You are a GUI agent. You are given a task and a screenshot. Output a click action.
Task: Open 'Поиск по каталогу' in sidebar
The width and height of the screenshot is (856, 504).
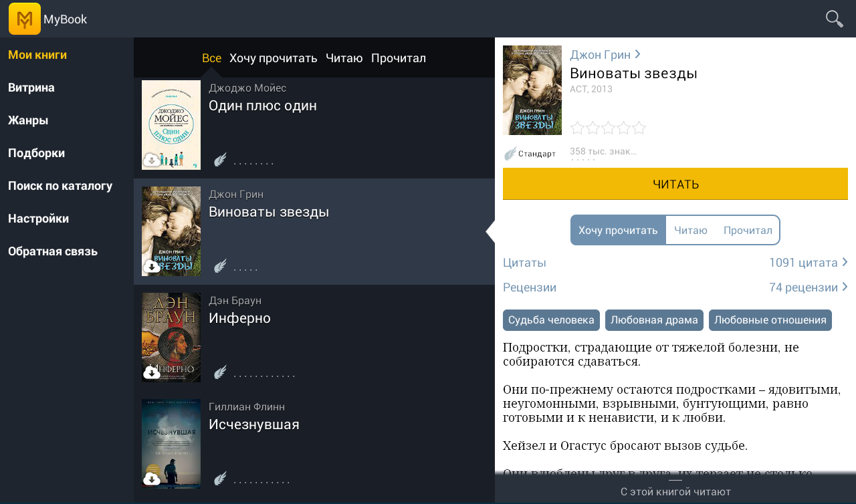(x=60, y=186)
